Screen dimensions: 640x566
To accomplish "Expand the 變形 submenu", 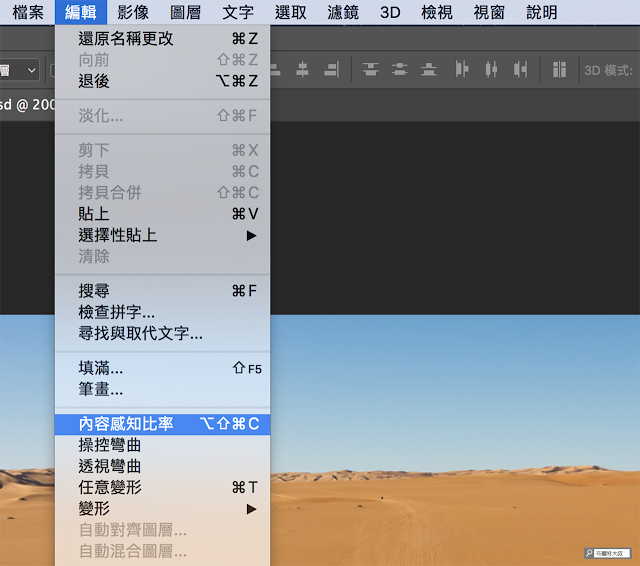I will coord(251,509).
